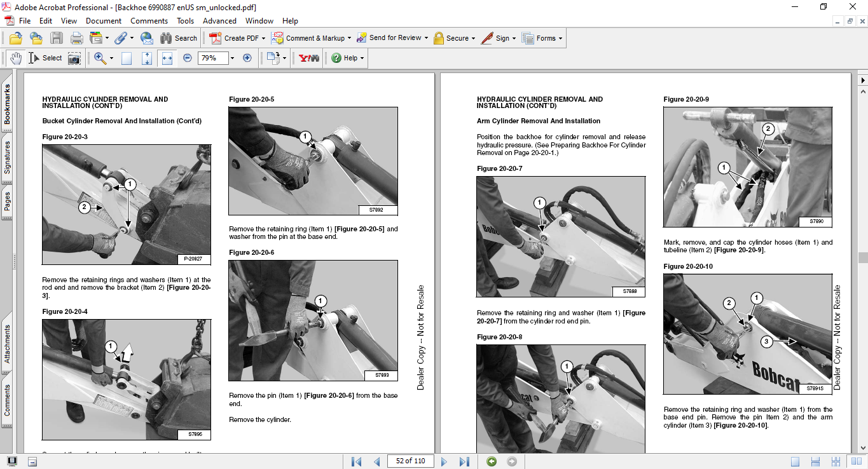Open the Help menu in menu bar
868x469 pixels.
[x=290, y=20]
